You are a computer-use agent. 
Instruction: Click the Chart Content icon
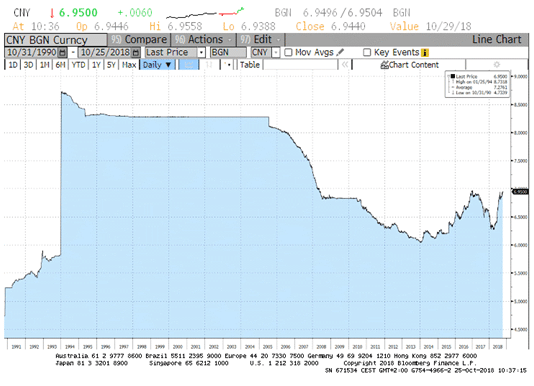pyautogui.click(x=384, y=65)
